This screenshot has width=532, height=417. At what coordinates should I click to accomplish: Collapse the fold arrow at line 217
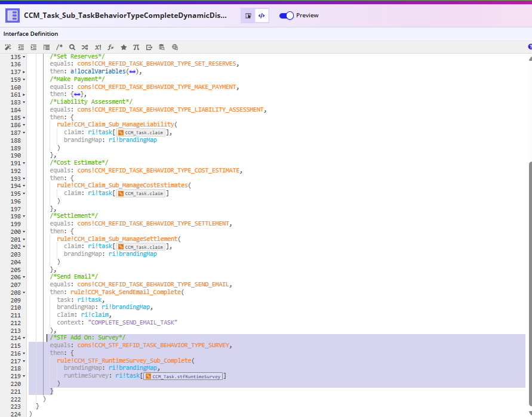tap(24, 361)
